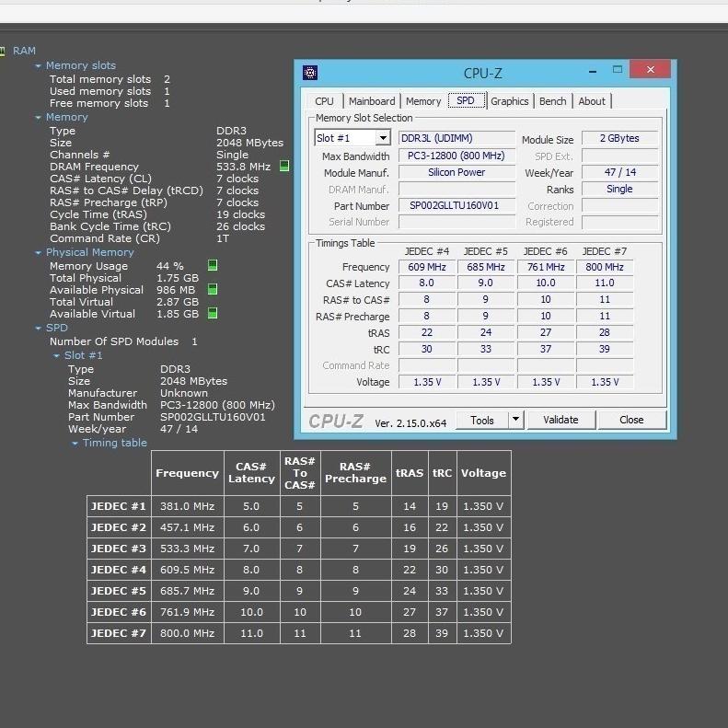Collapse the Physical Memory section

click(x=38, y=252)
